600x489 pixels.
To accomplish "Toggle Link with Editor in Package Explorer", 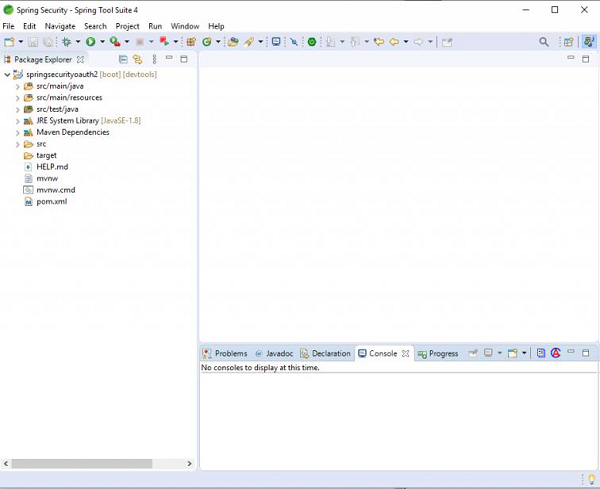I will pyautogui.click(x=137, y=59).
